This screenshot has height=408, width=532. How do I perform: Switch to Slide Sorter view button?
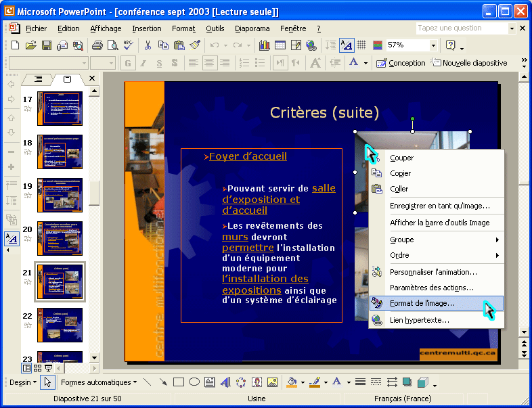[38, 368]
